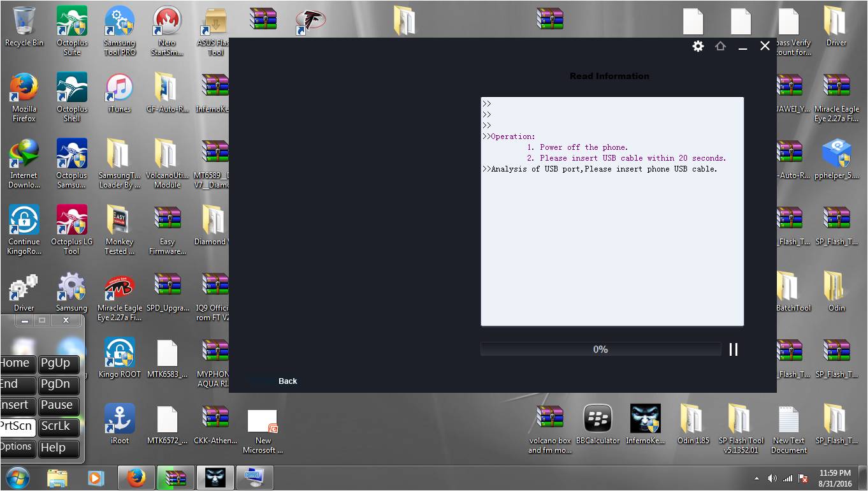This screenshot has height=491, width=868.
Task: Click the 'insert USB cable within 20 seconds' line
Action: tap(626, 158)
